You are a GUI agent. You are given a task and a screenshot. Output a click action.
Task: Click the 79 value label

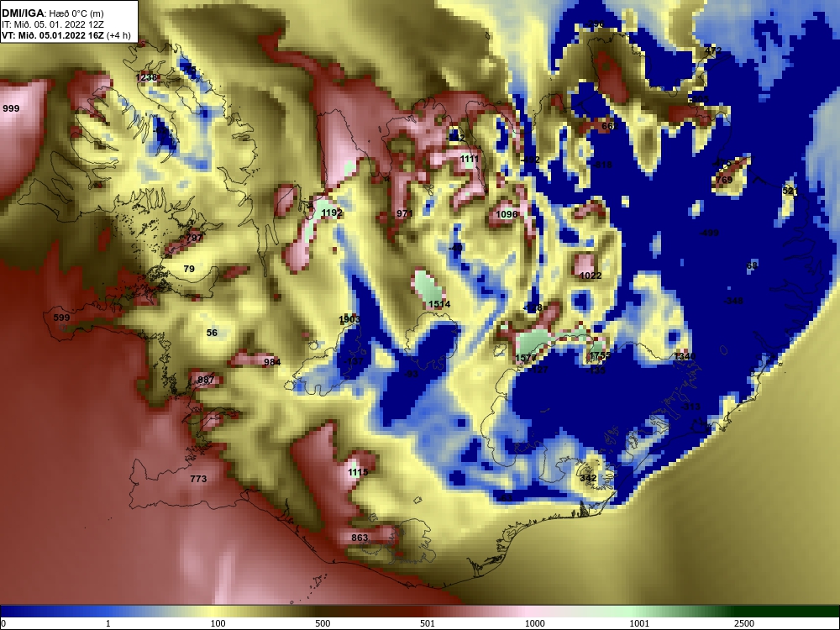coord(189,270)
